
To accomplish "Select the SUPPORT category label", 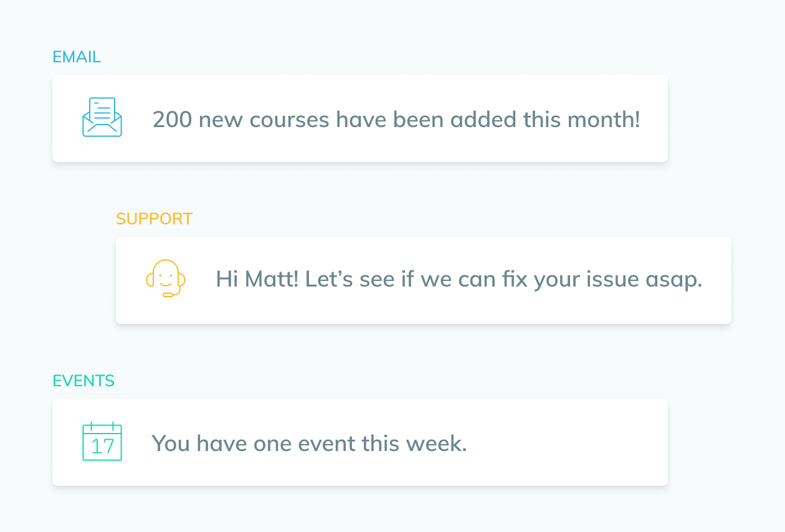I will (x=154, y=219).
